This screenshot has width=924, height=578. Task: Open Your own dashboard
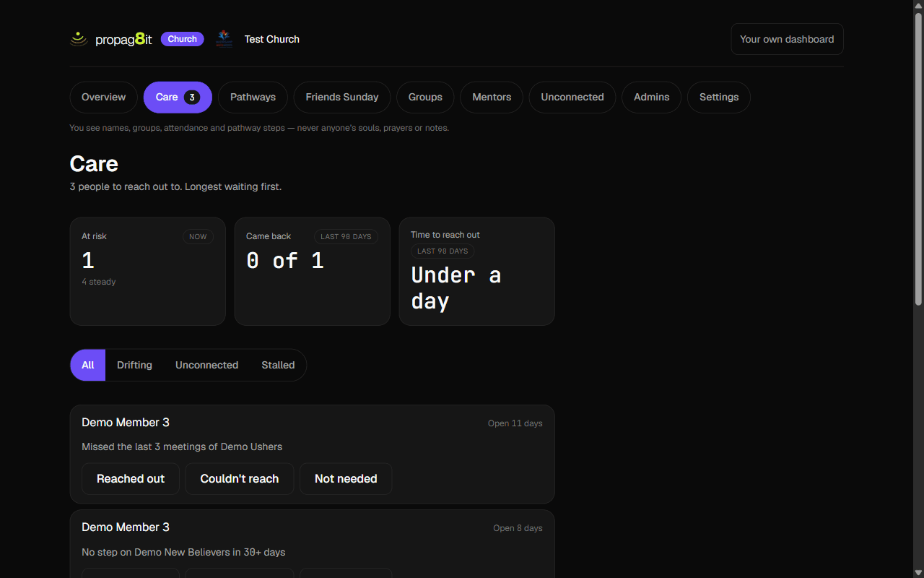(x=787, y=39)
